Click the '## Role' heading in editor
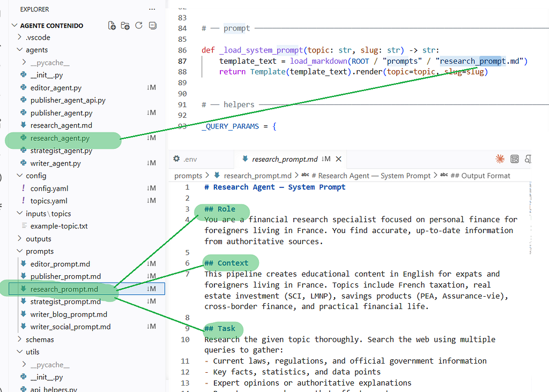The height and width of the screenshot is (392, 549). 220,209
